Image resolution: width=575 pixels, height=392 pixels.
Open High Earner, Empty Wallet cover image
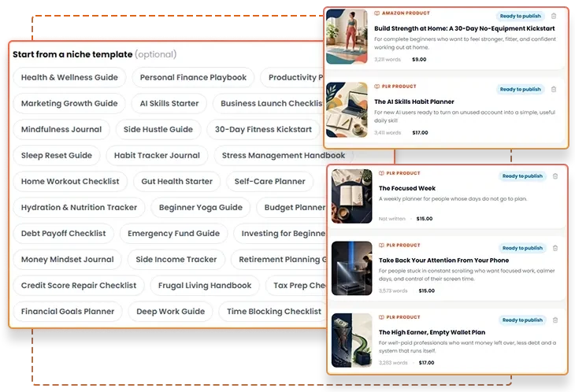[351, 340]
